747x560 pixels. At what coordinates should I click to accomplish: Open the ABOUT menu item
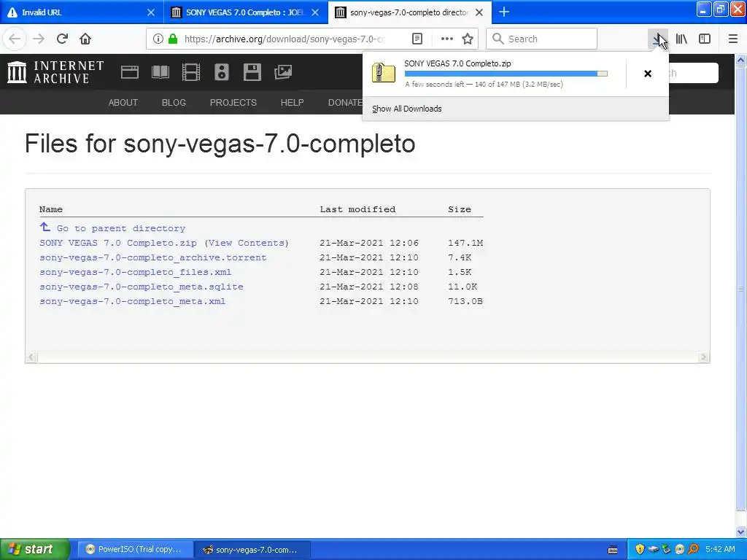(x=123, y=102)
